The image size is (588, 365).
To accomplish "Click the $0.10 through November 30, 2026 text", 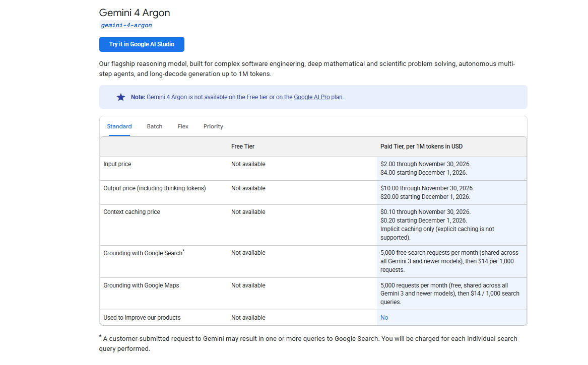I will click(425, 212).
